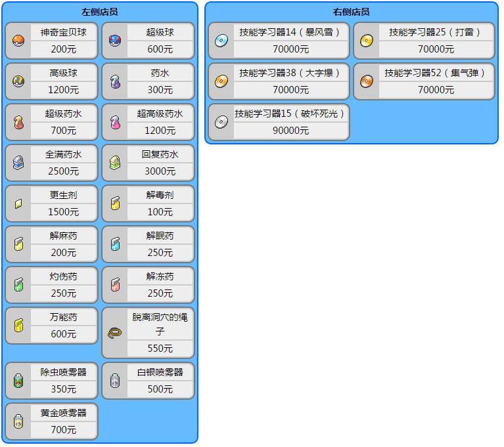Screen dimensions: 504x447
Task: Click the 技能学习器14 blue disc icon
Action: (x=221, y=41)
